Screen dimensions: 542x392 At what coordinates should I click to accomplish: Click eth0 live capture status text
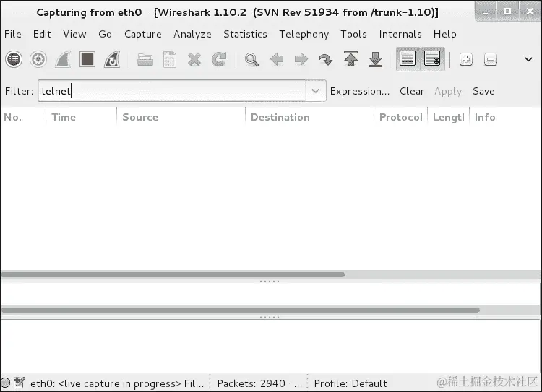click(117, 383)
